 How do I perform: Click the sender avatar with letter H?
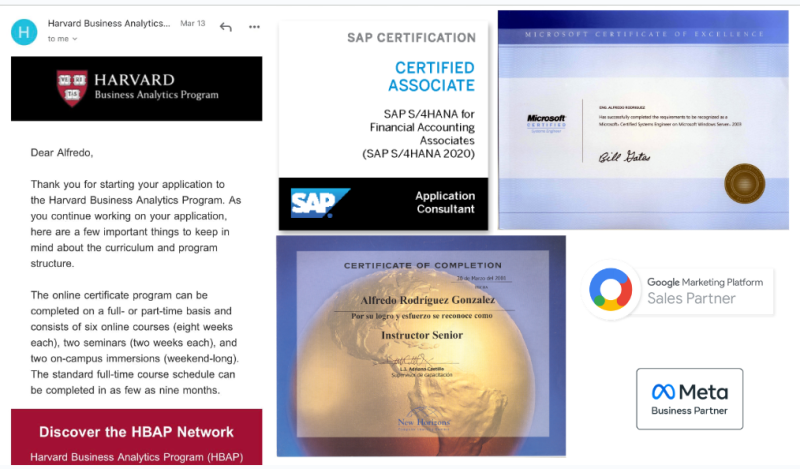(x=24, y=31)
